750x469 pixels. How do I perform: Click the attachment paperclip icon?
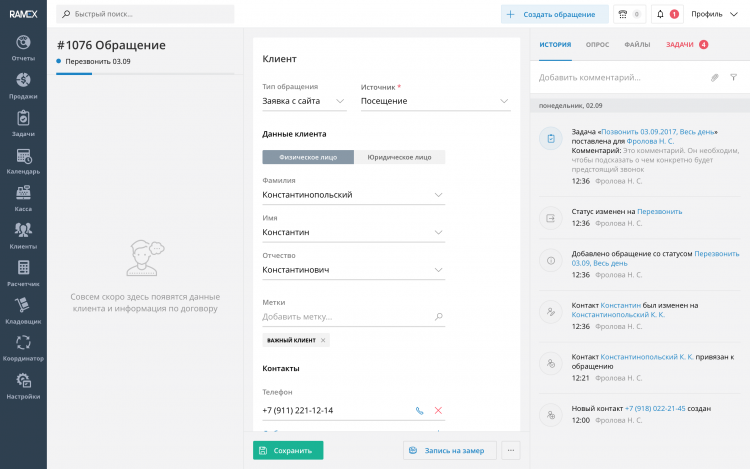click(x=714, y=77)
